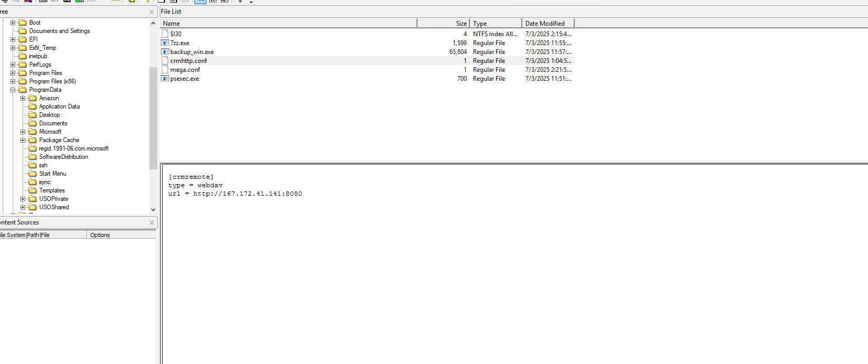The height and width of the screenshot is (364, 868).
Task: Expand the Program Files folder node
Action: (x=13, y=73)
